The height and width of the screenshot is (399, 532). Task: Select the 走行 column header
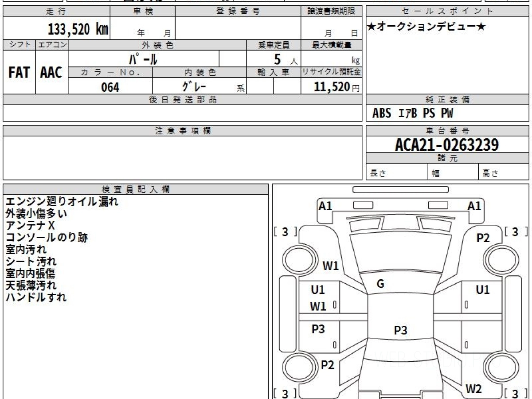click(x=55, y=12)
